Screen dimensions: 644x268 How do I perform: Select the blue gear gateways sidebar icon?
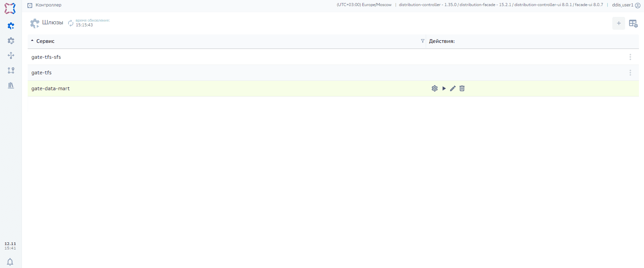(x=11, y=26)
